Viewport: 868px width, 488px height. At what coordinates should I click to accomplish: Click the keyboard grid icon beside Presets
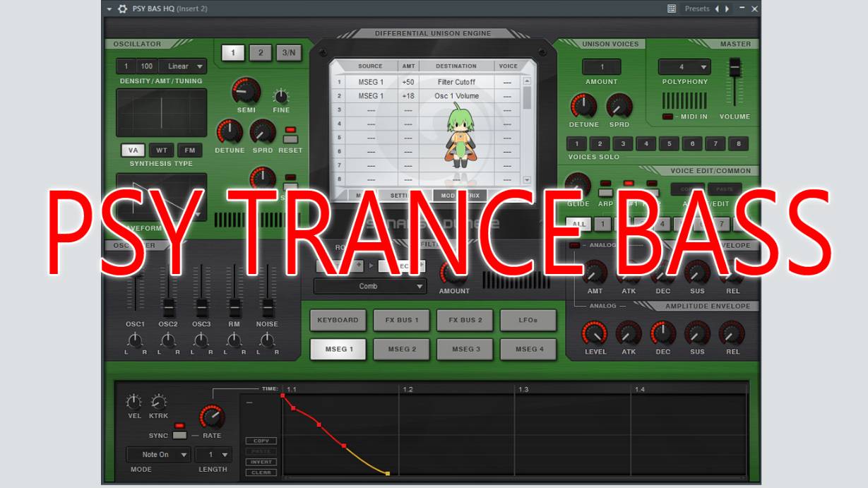672,8
